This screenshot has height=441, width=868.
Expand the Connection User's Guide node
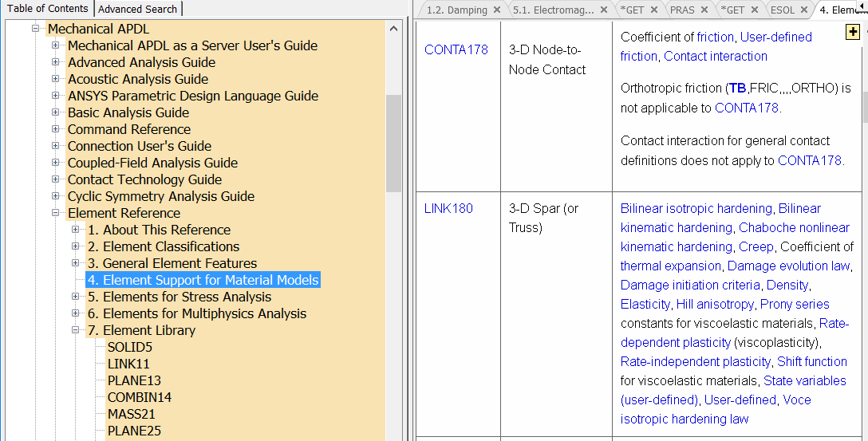pos(55,145)
